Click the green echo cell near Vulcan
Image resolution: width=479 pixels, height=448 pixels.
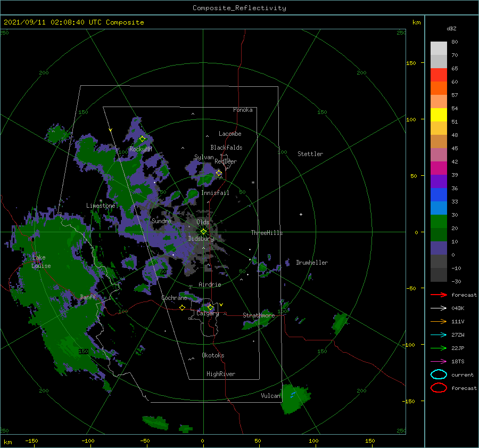click(293, 399)
